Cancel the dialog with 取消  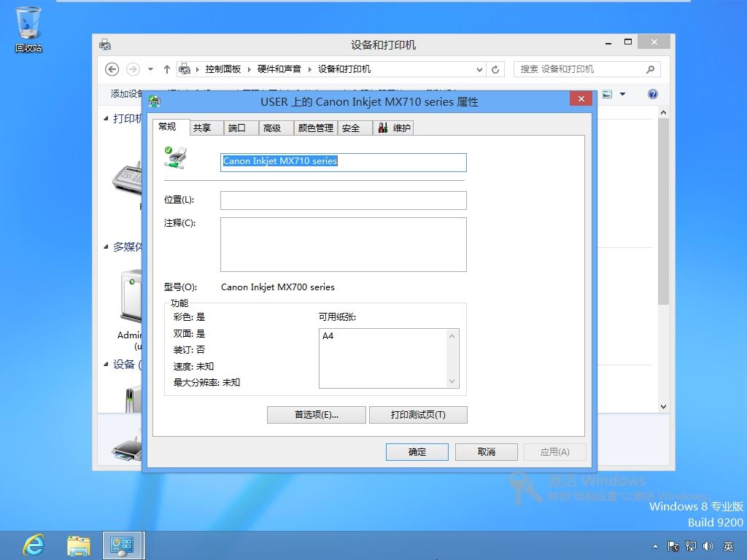pyautogui.click(x=487, y=452)
